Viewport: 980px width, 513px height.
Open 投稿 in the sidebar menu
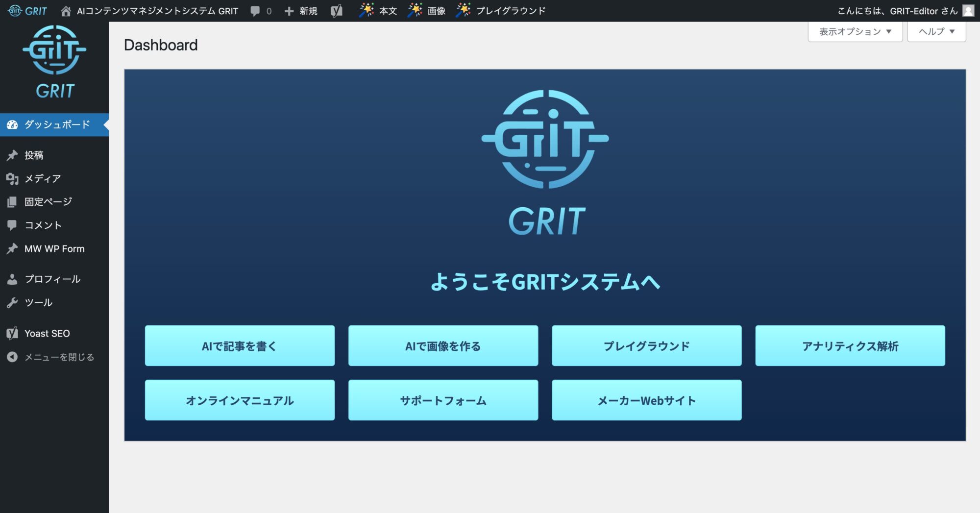point(34,155)
